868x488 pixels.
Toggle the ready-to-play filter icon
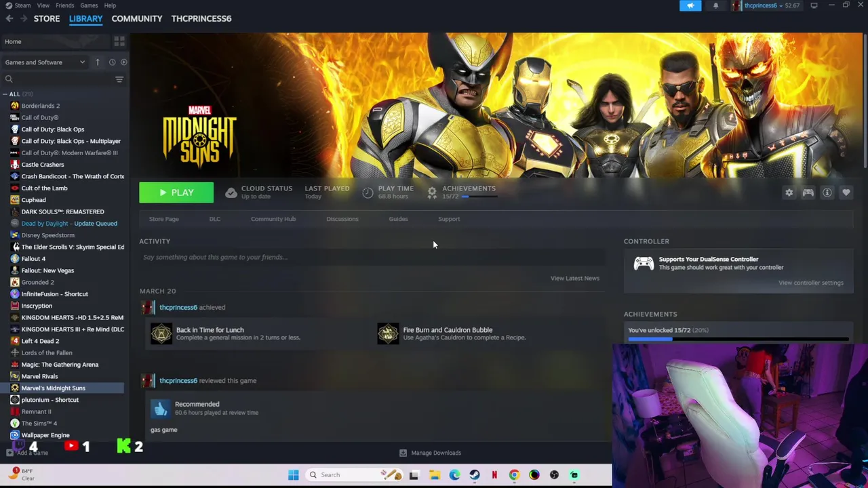123,62
